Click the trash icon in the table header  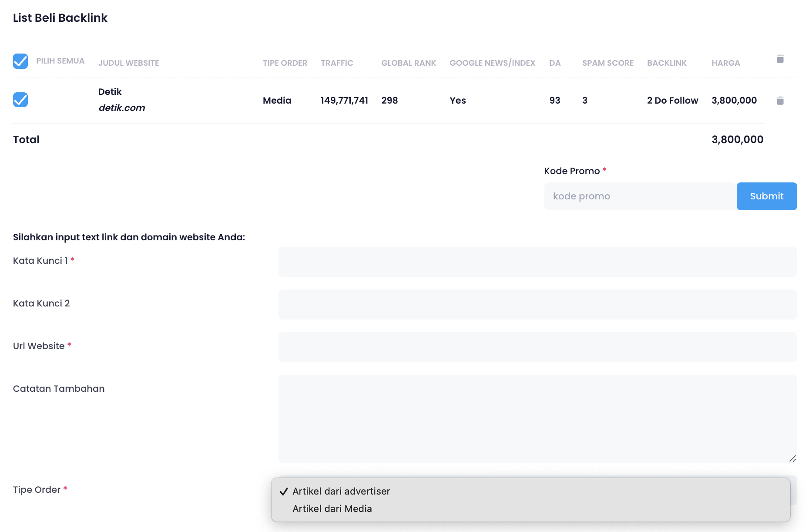pos(780,60)
